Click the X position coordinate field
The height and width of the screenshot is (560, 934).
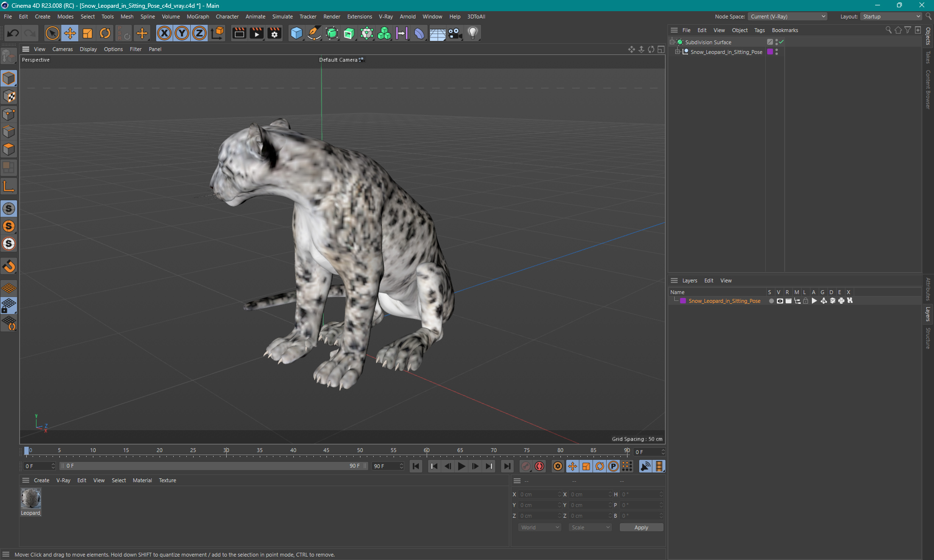[x=539, y=494]
